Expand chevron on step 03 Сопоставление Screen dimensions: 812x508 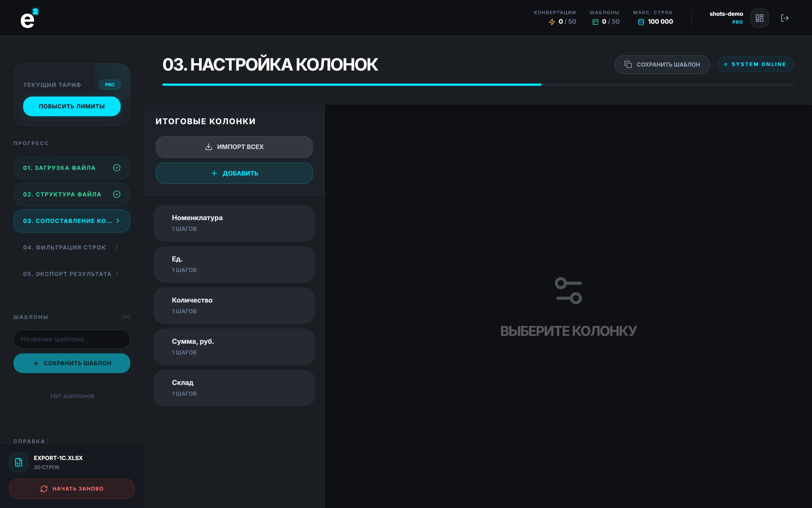(118, 221)
